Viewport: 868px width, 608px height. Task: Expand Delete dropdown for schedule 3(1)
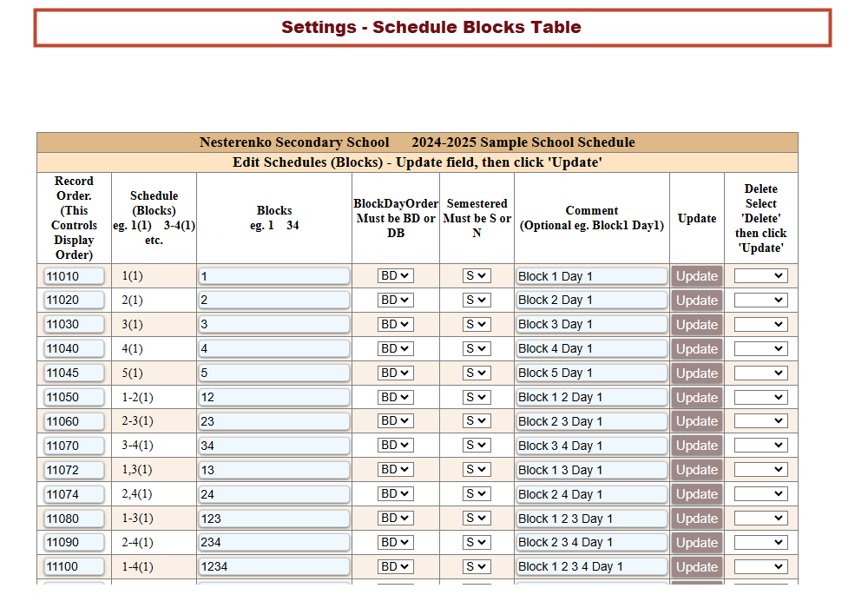(x=760, y=325)
